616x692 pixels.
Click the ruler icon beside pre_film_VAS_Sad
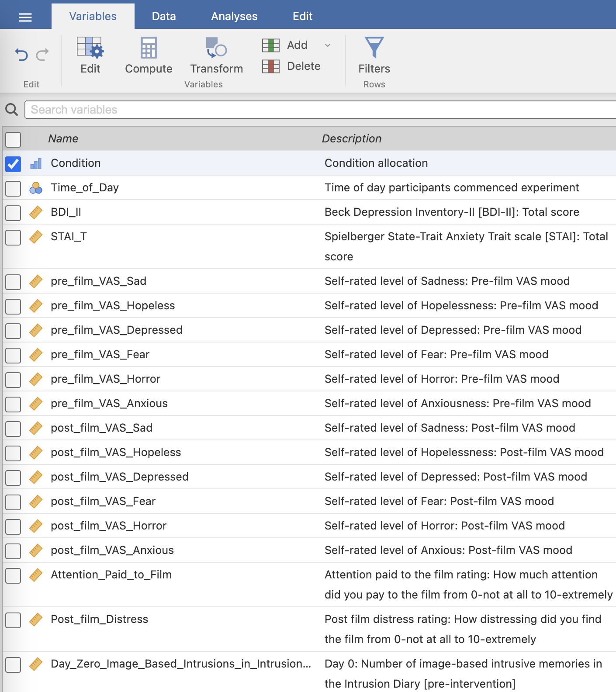pyautogui.click(x=36, y=281)
